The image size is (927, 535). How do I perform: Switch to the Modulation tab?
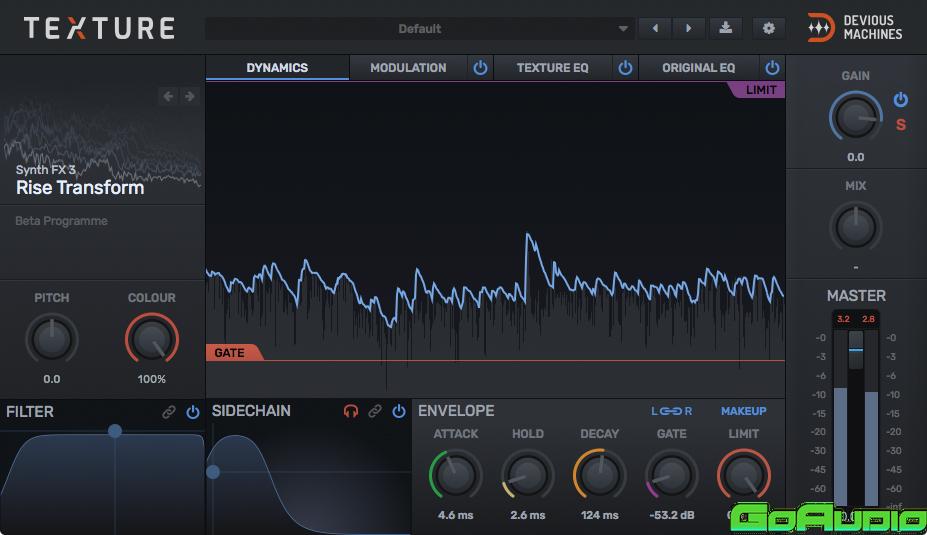408,67
